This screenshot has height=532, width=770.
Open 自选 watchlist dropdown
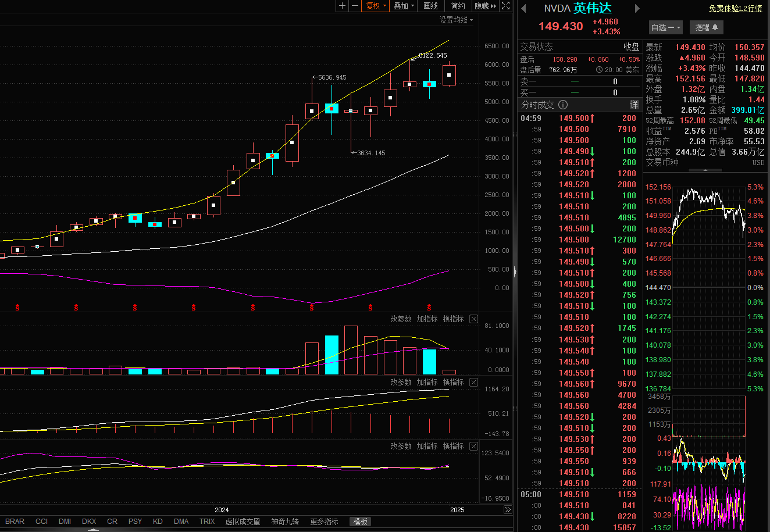coord(666,27)
